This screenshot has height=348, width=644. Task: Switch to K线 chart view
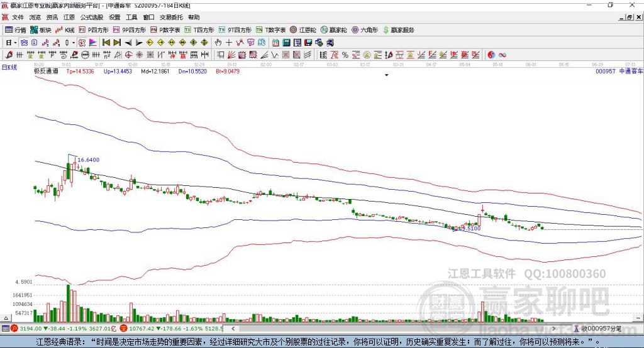[65, 30]
